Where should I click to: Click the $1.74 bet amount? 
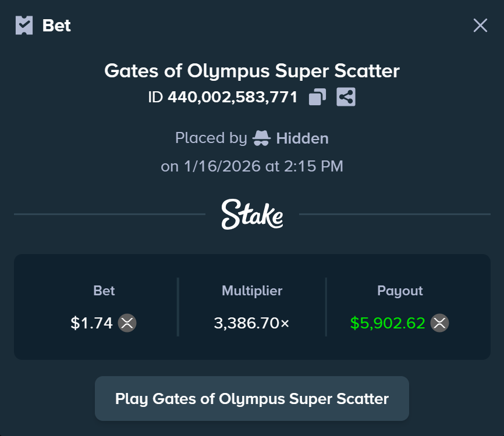pyautogui.click(x=92, y=323)
